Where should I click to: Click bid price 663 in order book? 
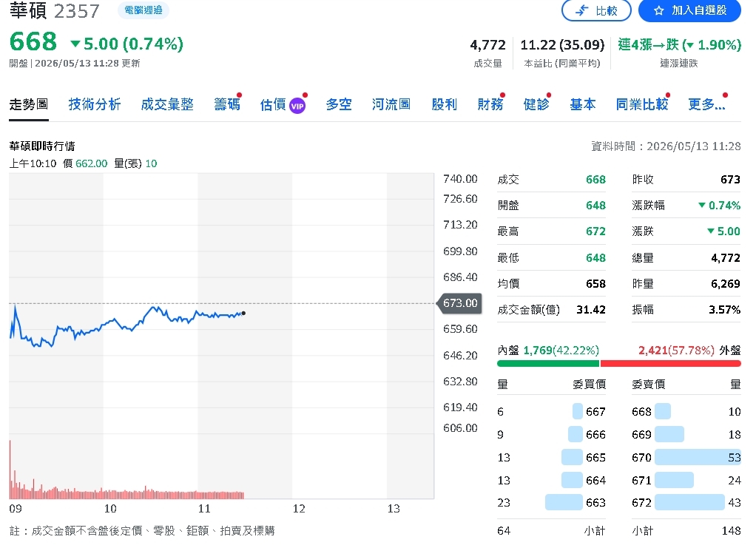tap(595, 503)
